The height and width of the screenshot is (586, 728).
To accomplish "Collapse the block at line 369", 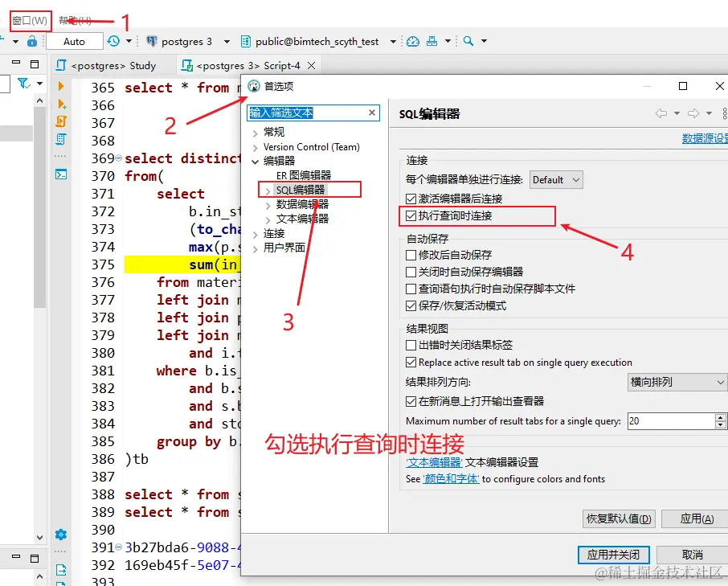I will coord(118,158).
